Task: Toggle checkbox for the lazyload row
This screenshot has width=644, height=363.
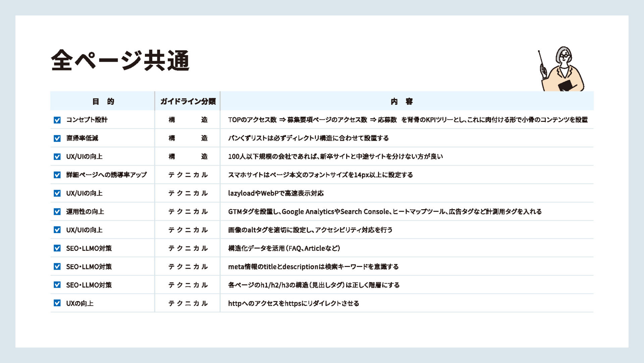Action: 57,193
